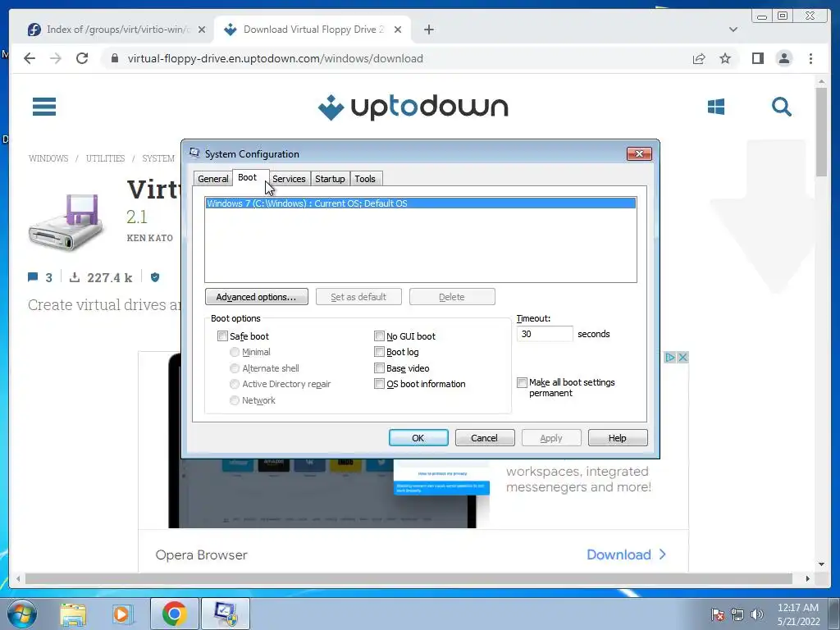
Task: Select the Network radio button
Action: (234, 400)
